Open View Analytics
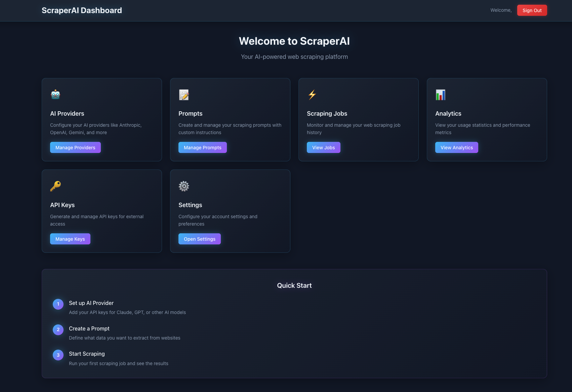The width and height of the screenshot is (572, 392). click(456, 147)
